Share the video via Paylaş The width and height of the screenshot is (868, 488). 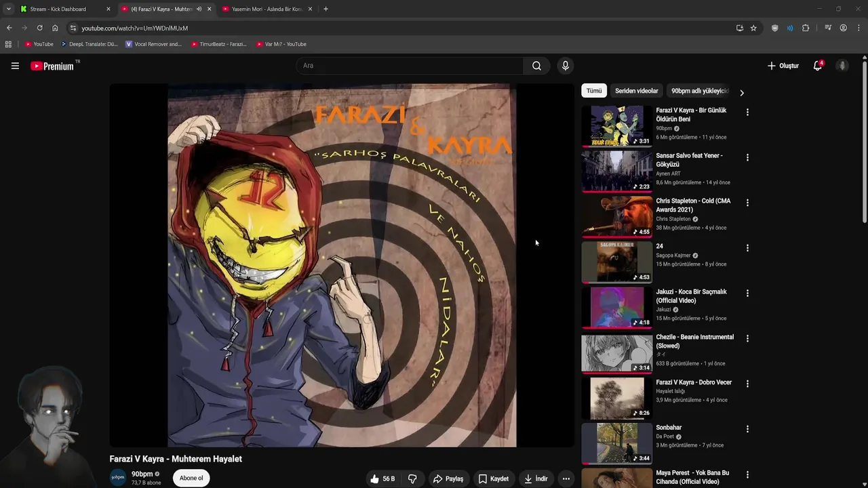click(x=448, y=479)
